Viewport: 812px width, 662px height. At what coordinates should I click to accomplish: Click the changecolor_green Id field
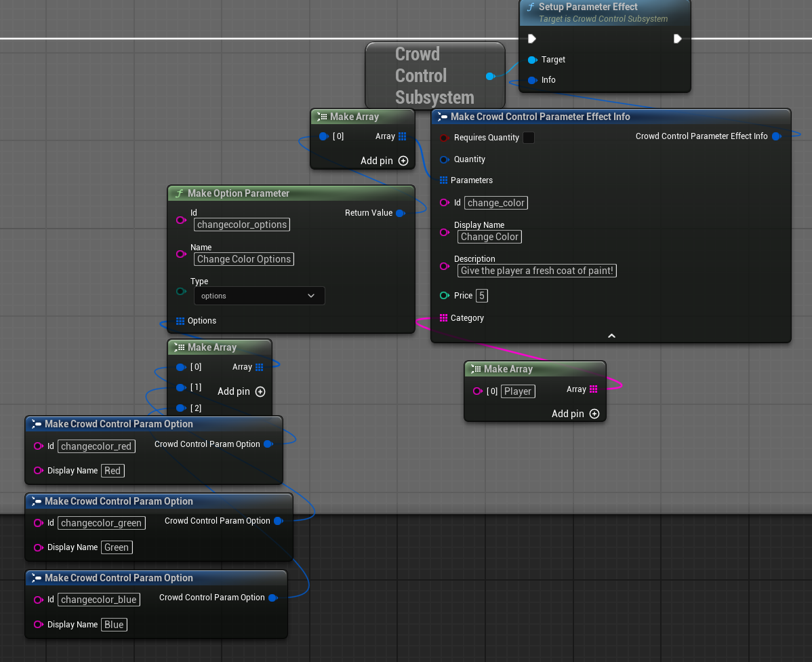pyautogui.click(x=102, y=523)
